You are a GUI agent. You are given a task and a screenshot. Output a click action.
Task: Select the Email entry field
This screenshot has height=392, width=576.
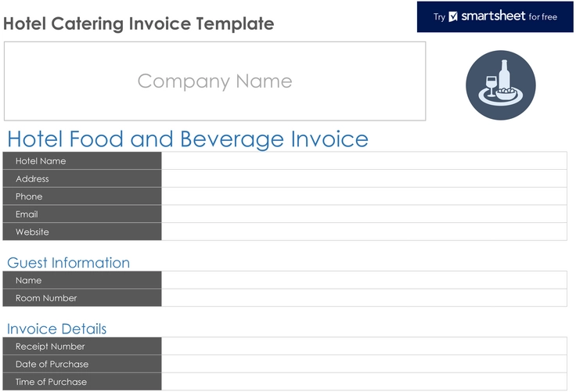[364, 214]
